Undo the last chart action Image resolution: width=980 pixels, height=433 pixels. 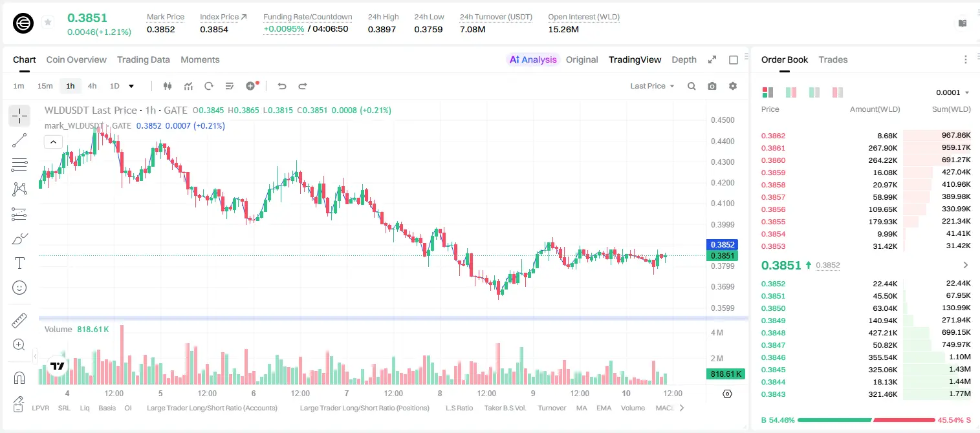tap(281, 86)
